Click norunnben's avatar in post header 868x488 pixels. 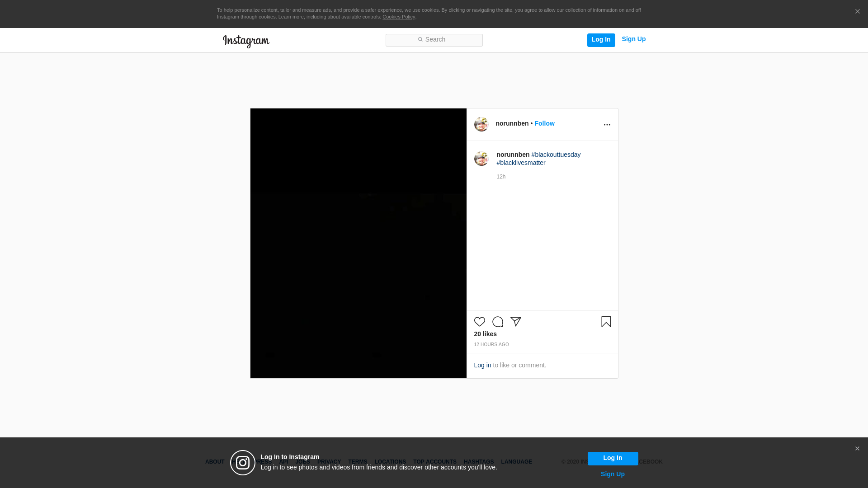coord(481,124)
